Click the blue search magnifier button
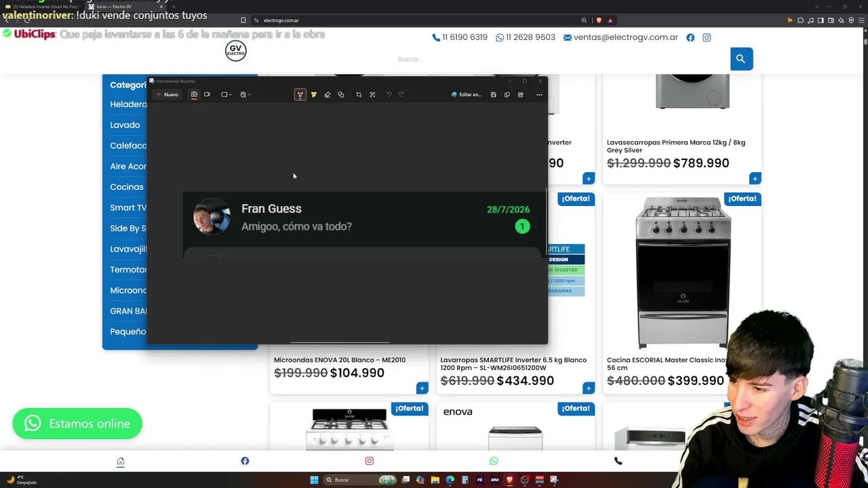 pos(741,59)
